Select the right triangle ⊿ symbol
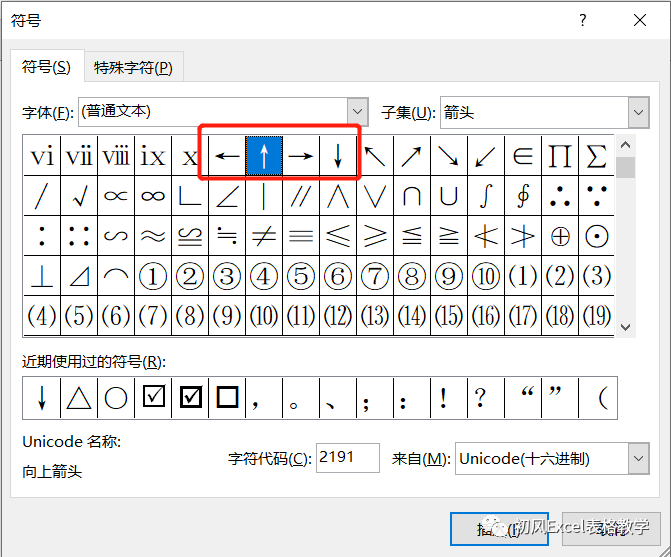This screenshot has width=671, height=557. 79,276
